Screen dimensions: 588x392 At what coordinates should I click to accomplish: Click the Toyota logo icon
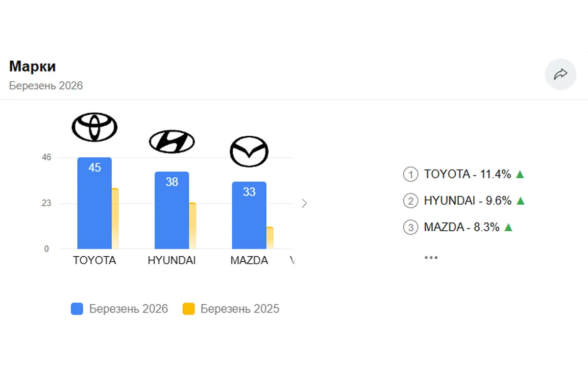[x=95, y=127]
